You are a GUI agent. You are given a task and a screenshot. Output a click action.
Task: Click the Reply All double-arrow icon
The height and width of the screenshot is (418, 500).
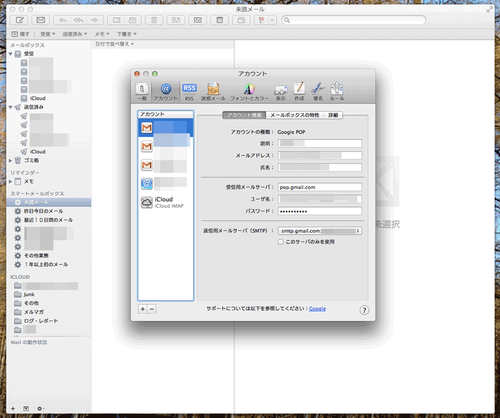tap(78, 20)
